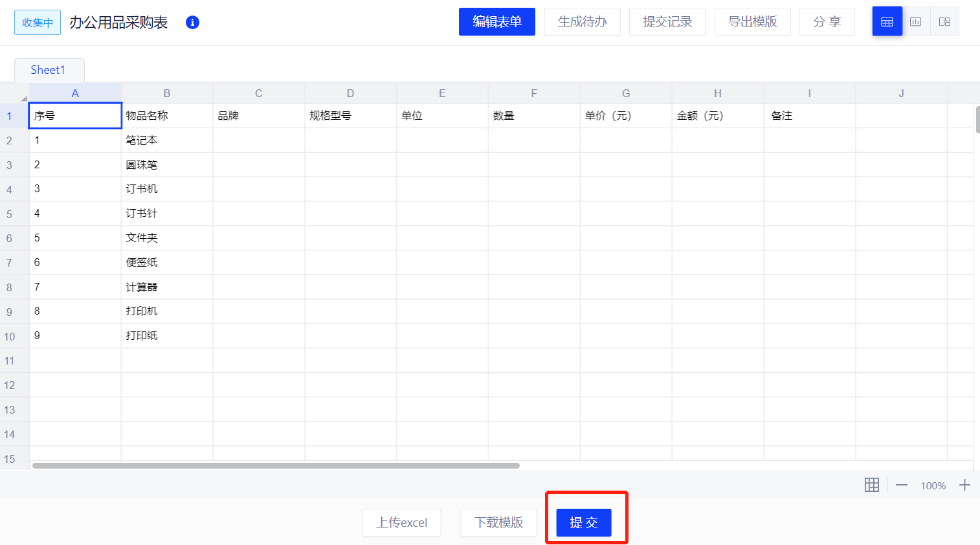Switch to bar chart view icon
This screenshot has height=545, width=980.
(x=915, y=22)
